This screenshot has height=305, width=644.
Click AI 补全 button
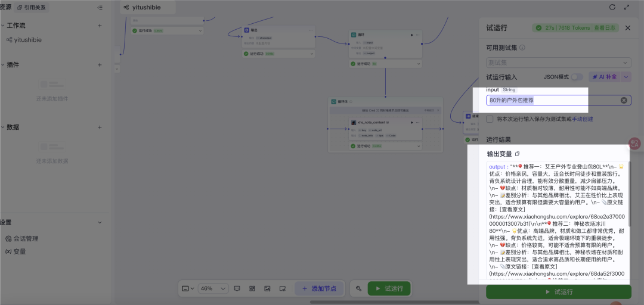[605, 77]
